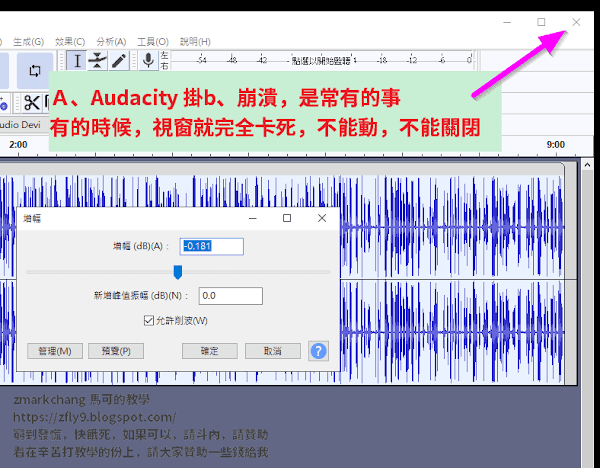Click the 新增峰值振幅 (dB) input field
The image size is (600, 468).
(x=231, y=296)
